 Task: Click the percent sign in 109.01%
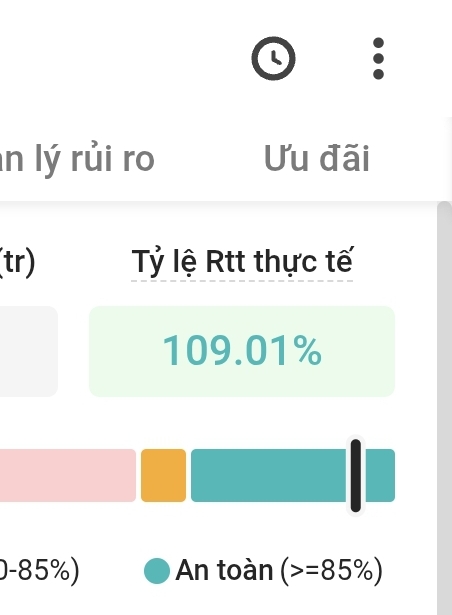[307, 351]
